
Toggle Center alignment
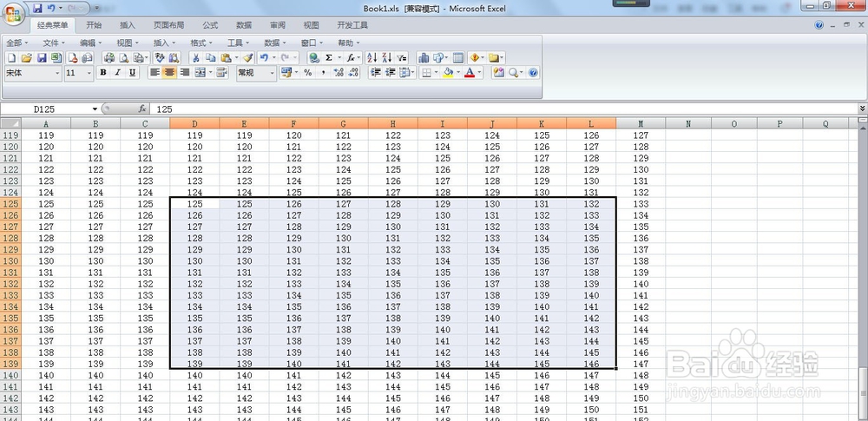169,73
